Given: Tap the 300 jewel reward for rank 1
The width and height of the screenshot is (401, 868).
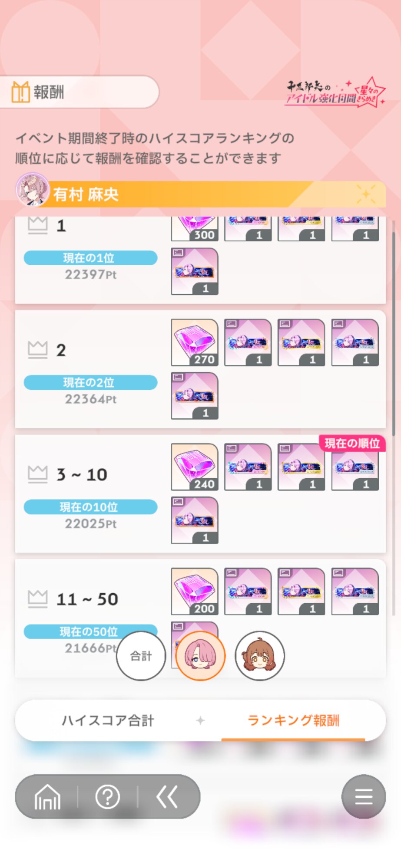Looking at the screenshot, I should 195,229.
